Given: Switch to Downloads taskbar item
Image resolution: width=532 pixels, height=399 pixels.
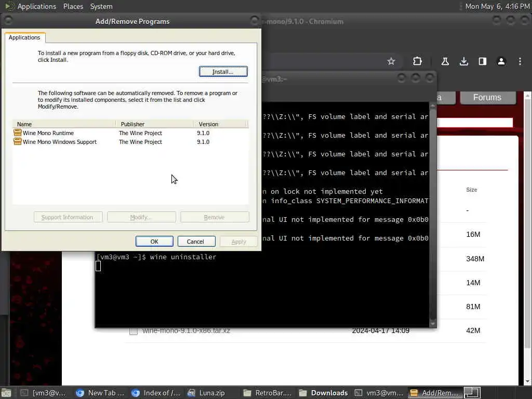Looking at the screenshot, I should pos(323,393).
